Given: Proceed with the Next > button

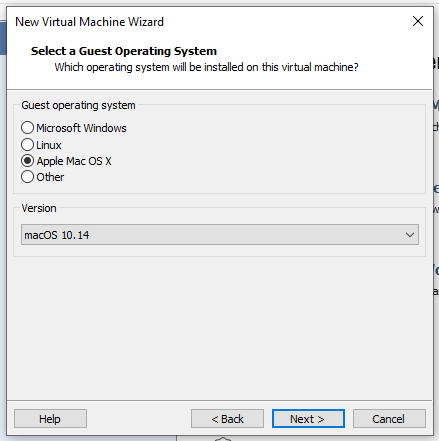Looking at the screenshot, I should (308, 419).
